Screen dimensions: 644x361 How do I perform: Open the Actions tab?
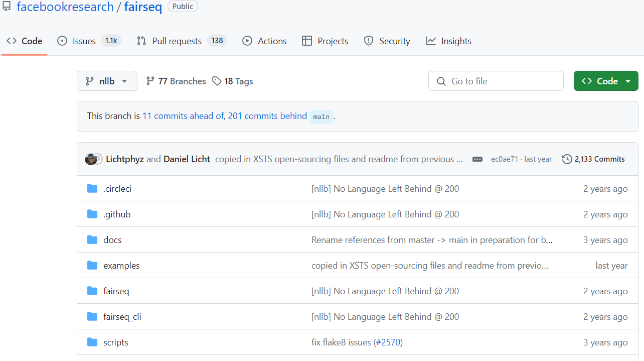point(272,41)
